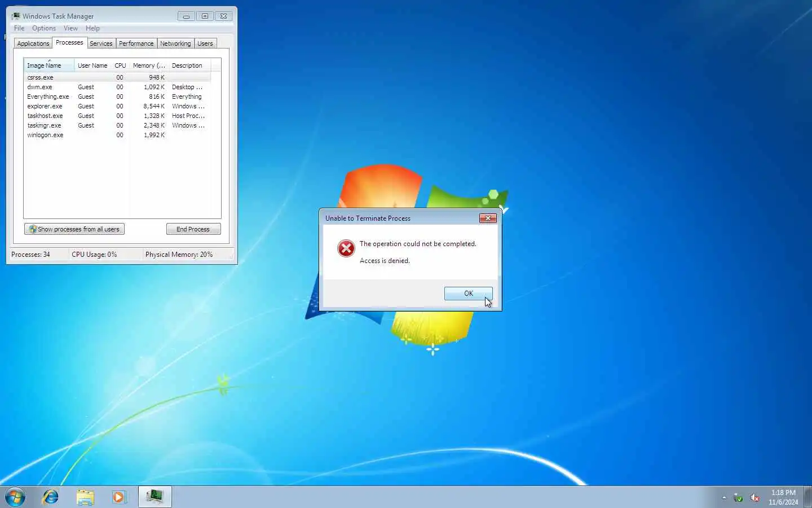The width and height of the screenshot is (812, 508).
Task: Switch to the Services tab
Action: coord(101,43)
